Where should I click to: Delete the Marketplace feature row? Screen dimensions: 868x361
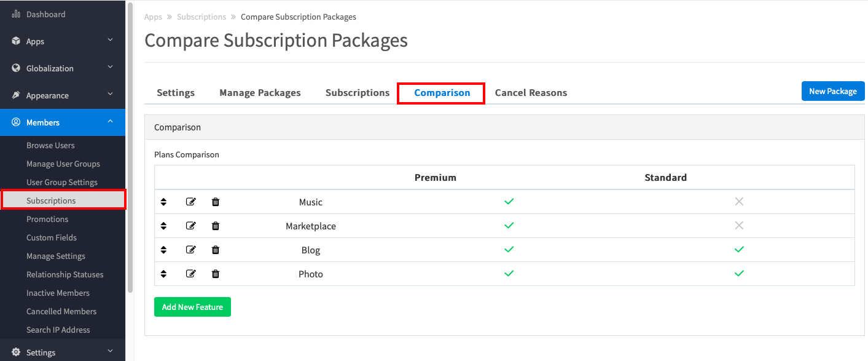pos(216,226)
